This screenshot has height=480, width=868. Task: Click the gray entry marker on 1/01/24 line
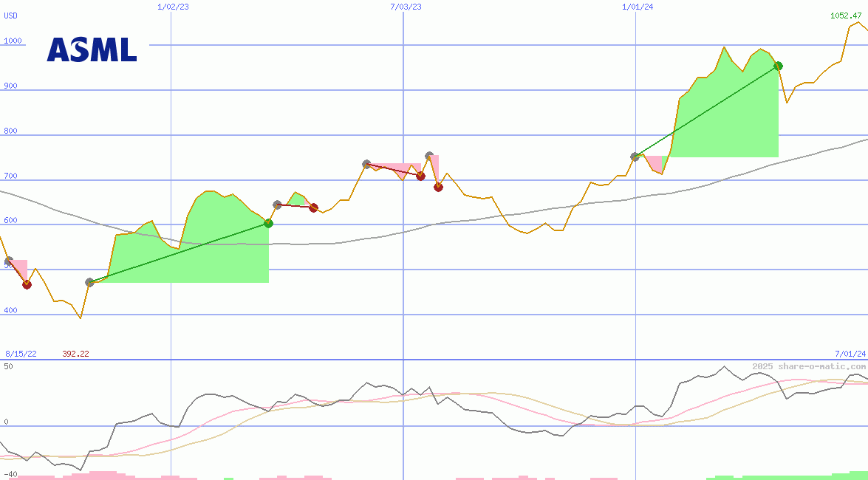tap(635, 157)
